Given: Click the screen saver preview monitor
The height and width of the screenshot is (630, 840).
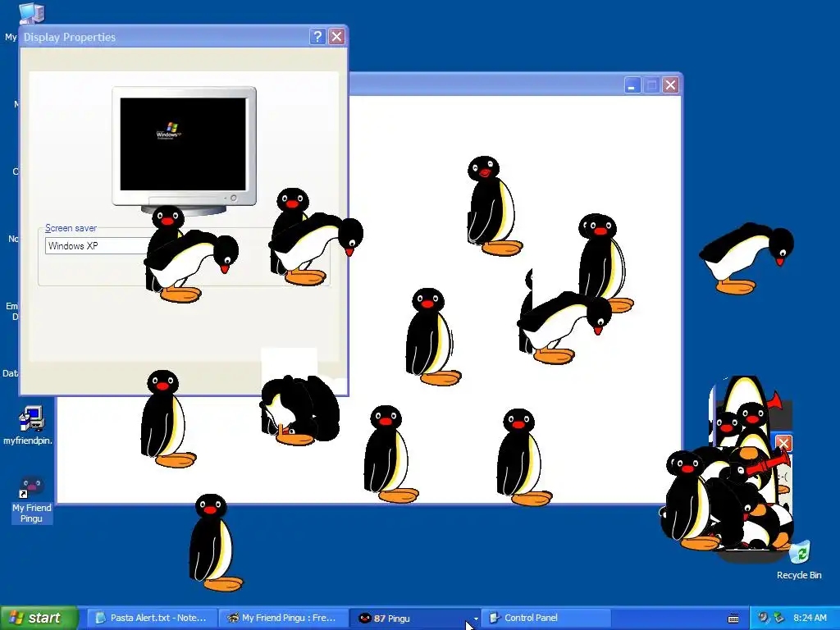Looking at the screenshot, I should pyautogui.click(x=184, y=146).
